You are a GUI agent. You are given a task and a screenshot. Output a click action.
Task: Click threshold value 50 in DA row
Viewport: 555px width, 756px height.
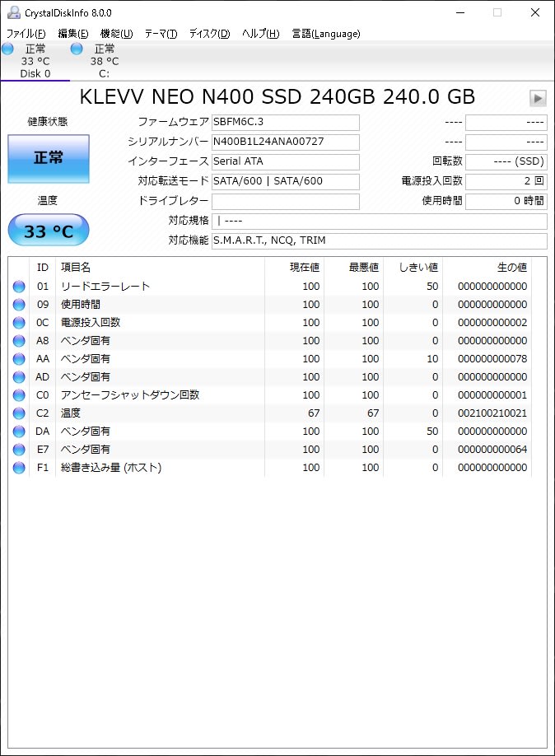(x=432, y=432)
